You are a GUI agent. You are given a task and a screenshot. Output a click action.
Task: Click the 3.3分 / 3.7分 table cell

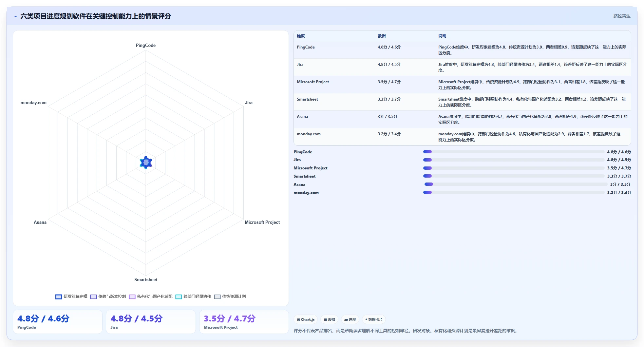405,102
